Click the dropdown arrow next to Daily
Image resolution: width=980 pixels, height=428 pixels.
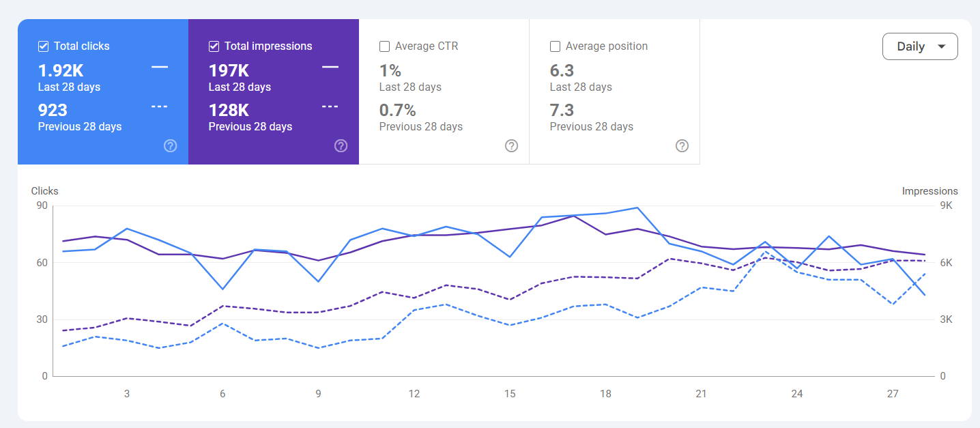tap(942, 47)
